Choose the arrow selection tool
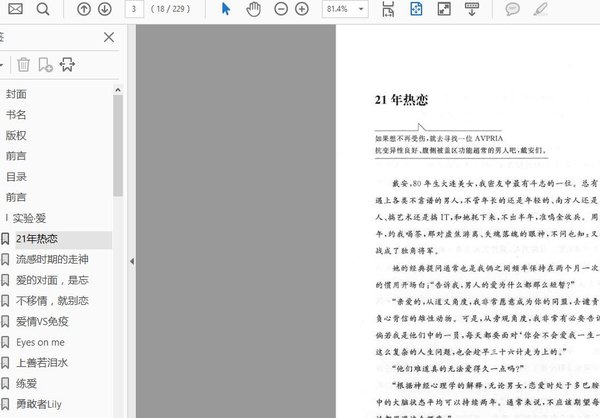The image size is (600, 418). click(225, 9)
